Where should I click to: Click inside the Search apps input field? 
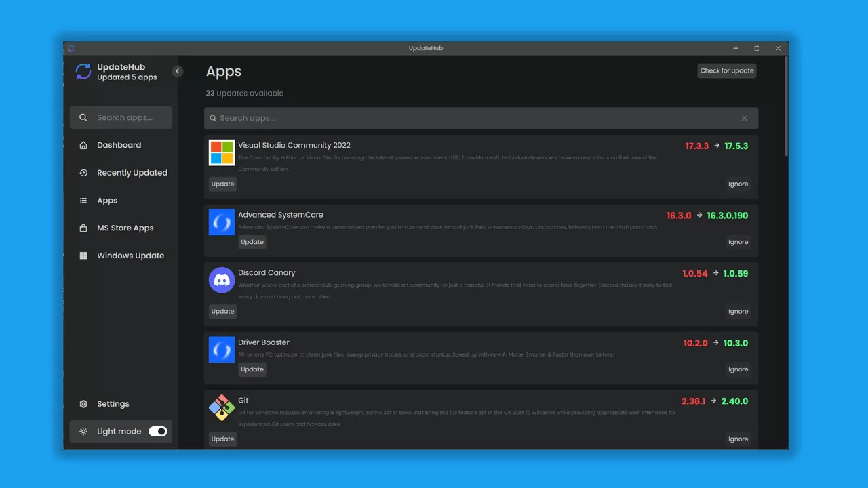[x=475, y=118]
